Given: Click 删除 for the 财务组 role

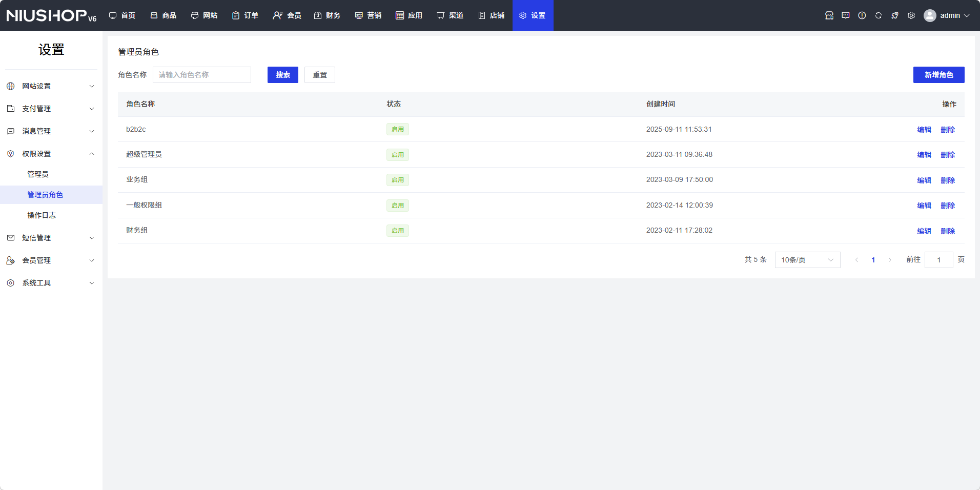Looking at the screenshot, I should pyautogui.click(x=948, y=231).
